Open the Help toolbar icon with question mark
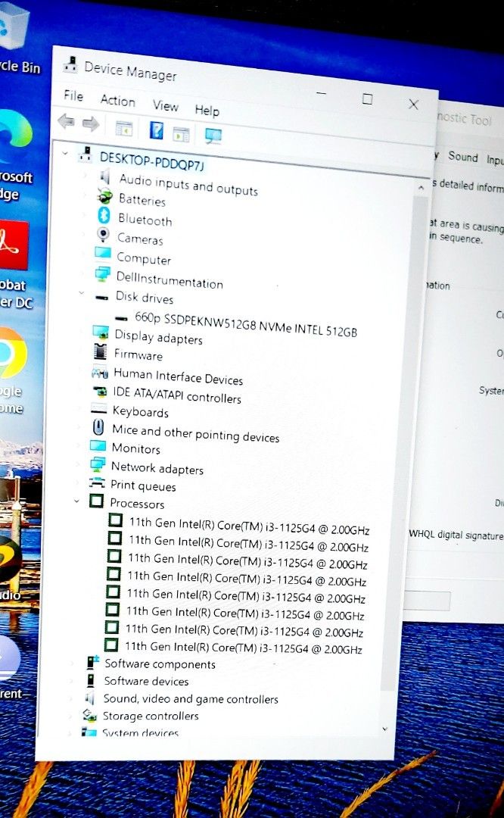The width and height of the screenshot is (504, 818). pos(156,131)
